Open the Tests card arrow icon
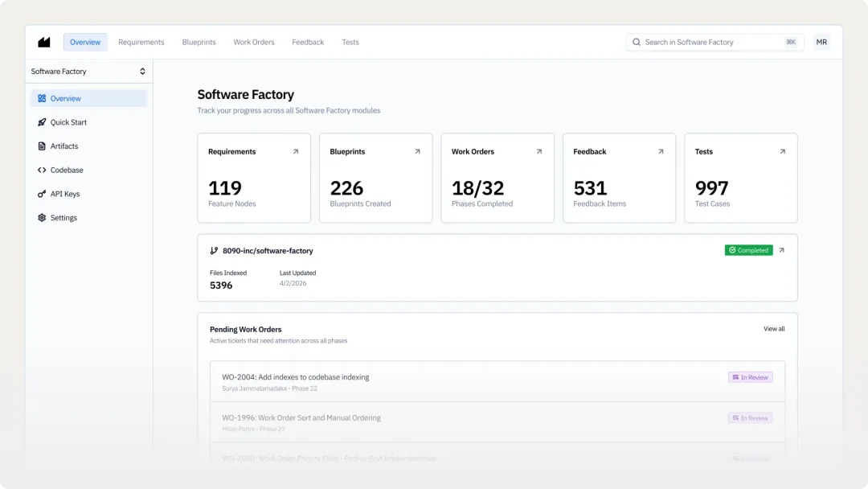 click(783, 151)
